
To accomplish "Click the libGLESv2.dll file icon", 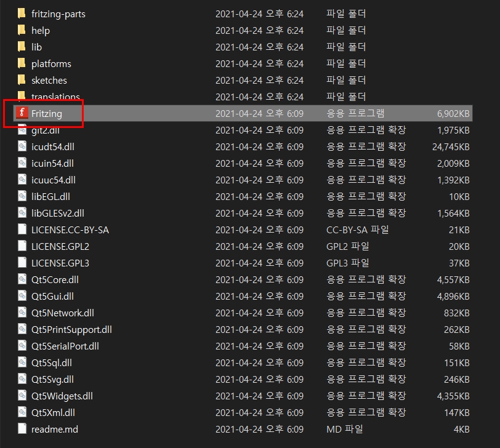I will (22, 212).
